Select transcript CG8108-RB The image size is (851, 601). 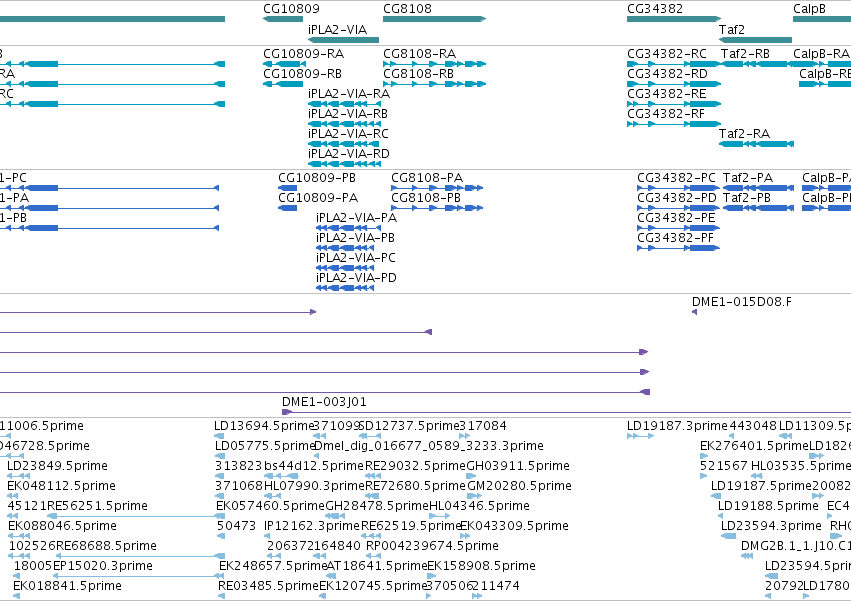pos(418,74)
